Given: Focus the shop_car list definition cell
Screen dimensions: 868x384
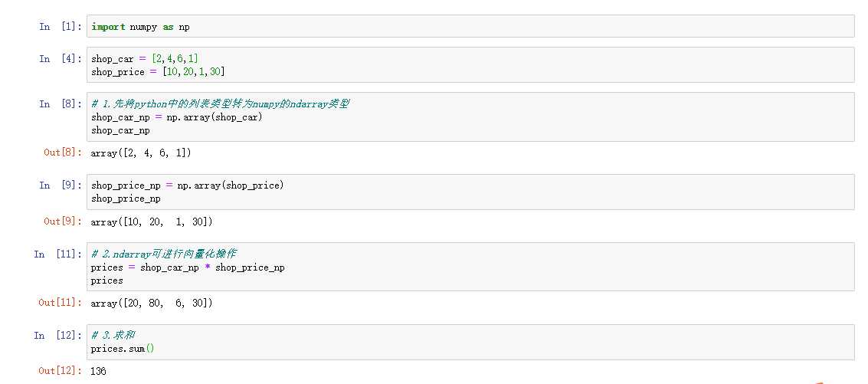Looking at the screenshot, I should (470, 65).
